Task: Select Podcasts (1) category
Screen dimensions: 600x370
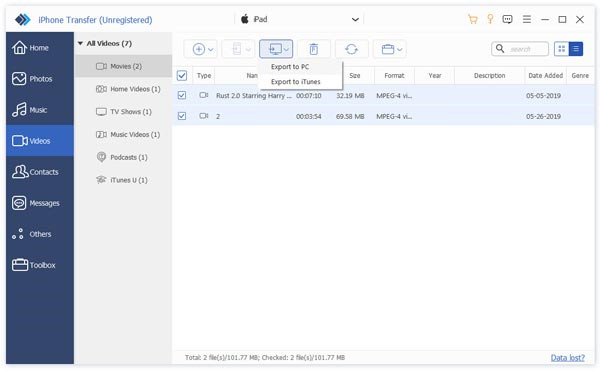Action: (x=124, y=157)
